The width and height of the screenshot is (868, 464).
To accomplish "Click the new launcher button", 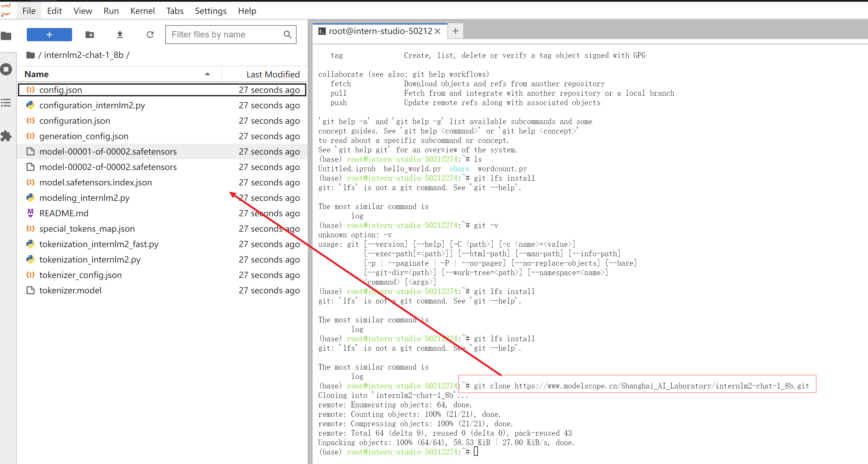I will [x=49, y=34].
